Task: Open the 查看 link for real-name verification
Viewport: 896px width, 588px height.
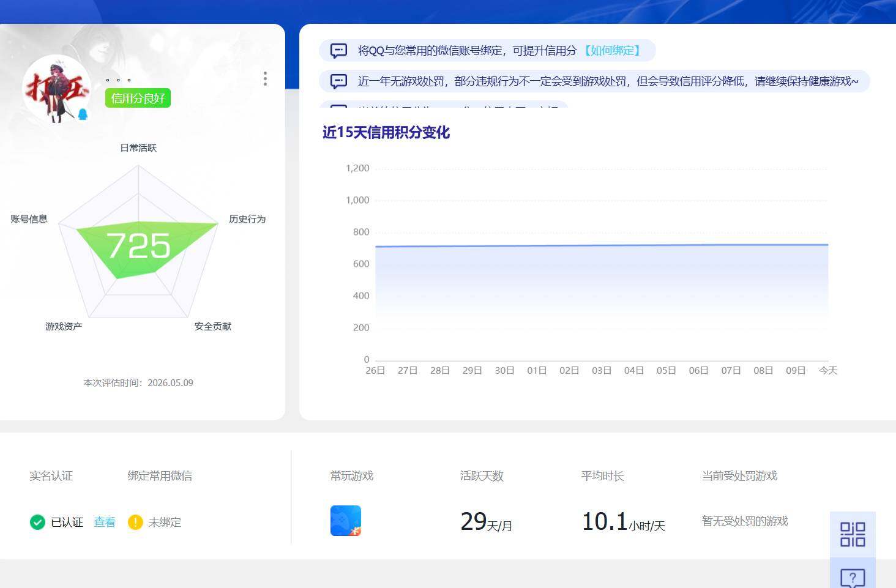Action: pos(105,522)
